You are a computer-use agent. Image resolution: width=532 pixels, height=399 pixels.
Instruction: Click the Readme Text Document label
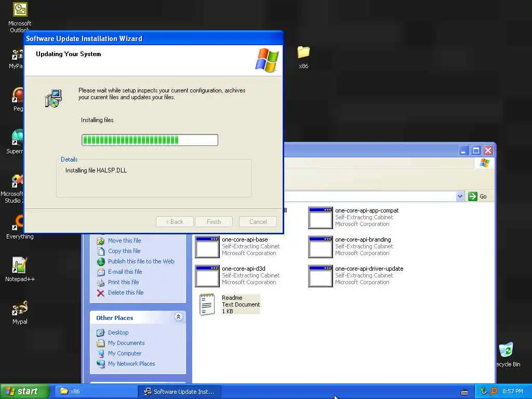tap(241, 304)
